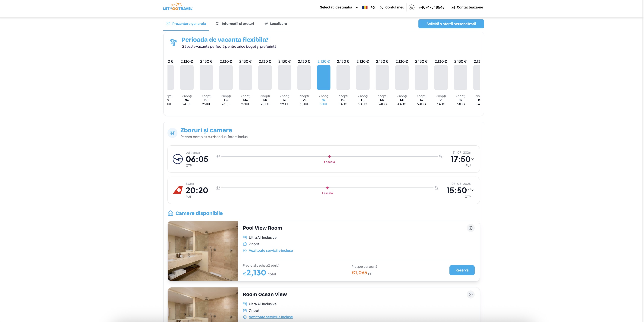Select the 2 AUG departure date bar

(362, 77)
